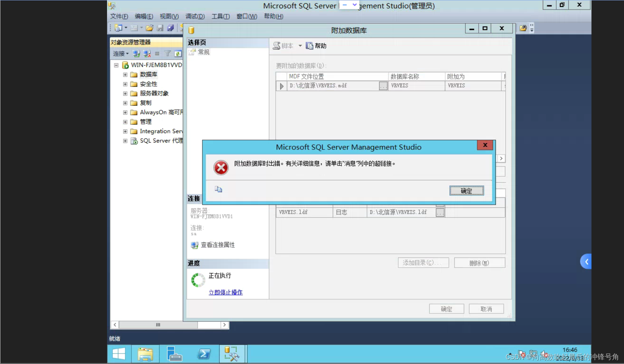Viewport: 624px width, 364px height.
Task: Click the SSMS taskbar icon
Action: 232,354
